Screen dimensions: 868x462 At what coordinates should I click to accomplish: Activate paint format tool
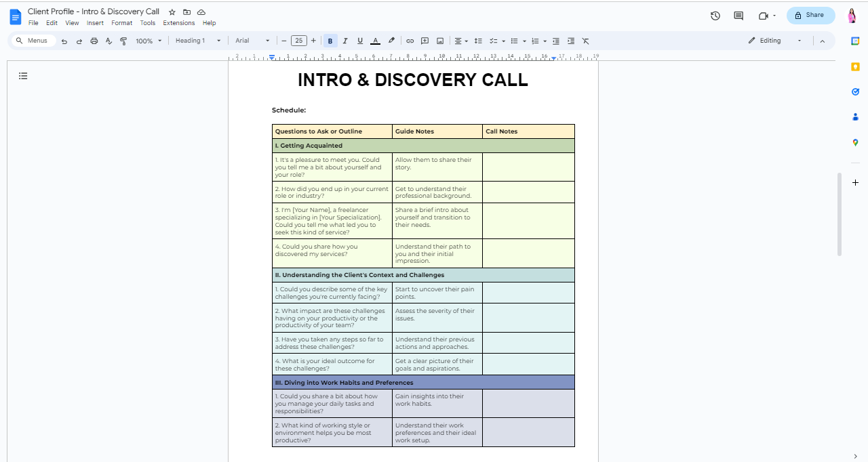click(123, 41)
